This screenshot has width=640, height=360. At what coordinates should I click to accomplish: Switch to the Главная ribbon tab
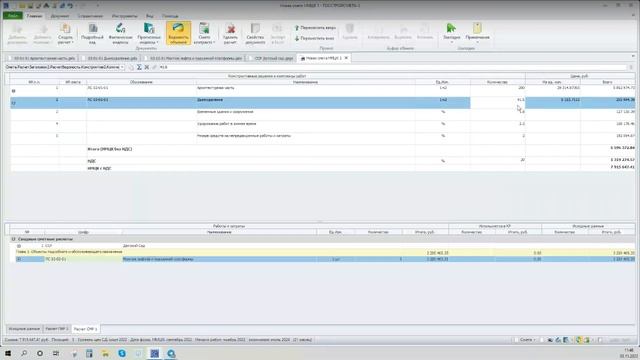tap(34, 16)
